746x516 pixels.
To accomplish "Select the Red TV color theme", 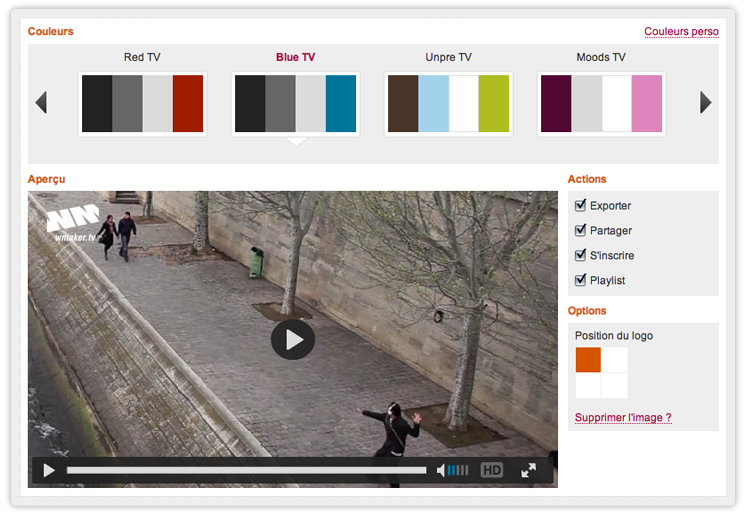I will (x=142, y=104).
